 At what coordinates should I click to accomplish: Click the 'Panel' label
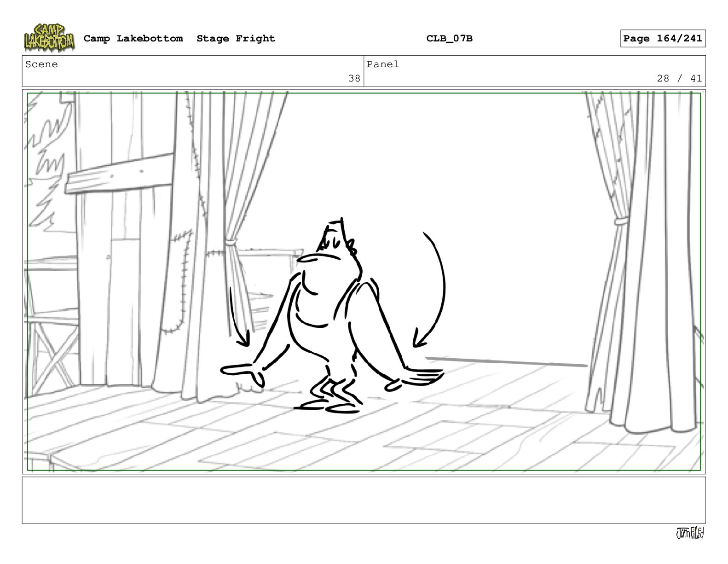point(383,64)
